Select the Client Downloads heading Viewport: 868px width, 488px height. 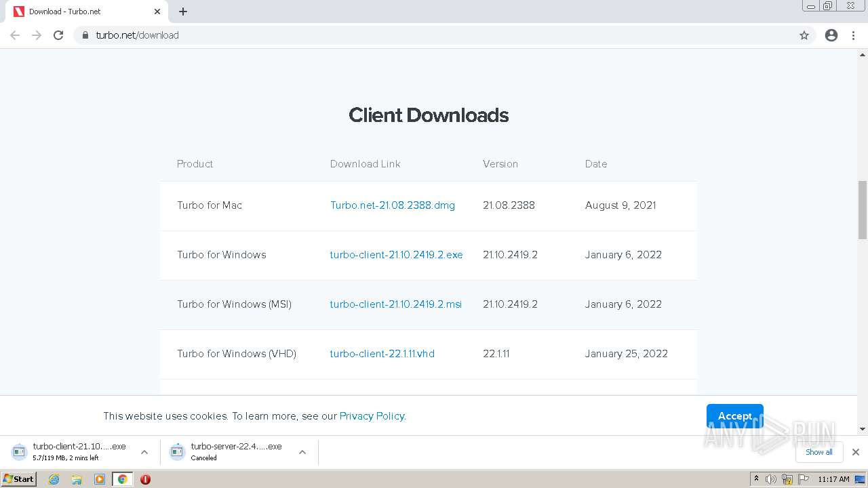click(429, 115)
